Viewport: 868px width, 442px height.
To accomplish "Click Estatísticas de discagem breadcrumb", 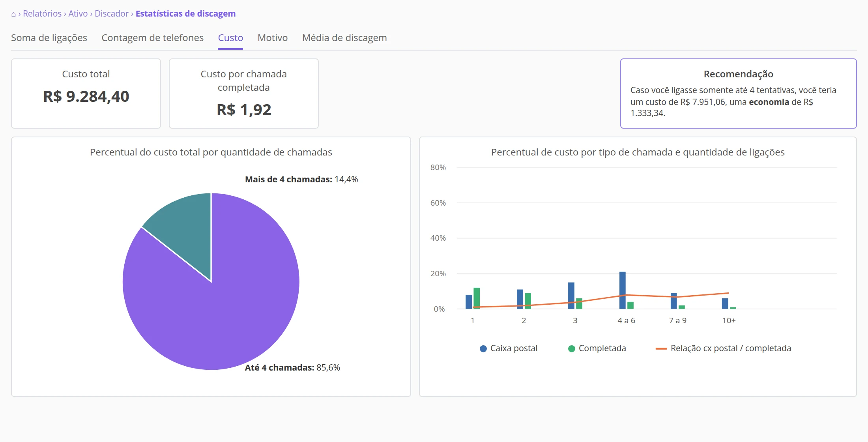I will coord(185,14).
